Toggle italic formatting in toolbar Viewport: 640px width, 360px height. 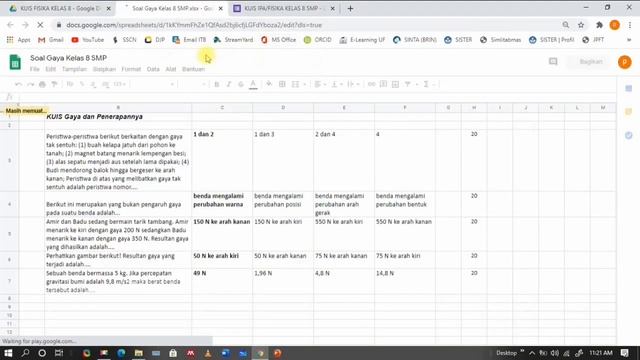coord(229,84)
